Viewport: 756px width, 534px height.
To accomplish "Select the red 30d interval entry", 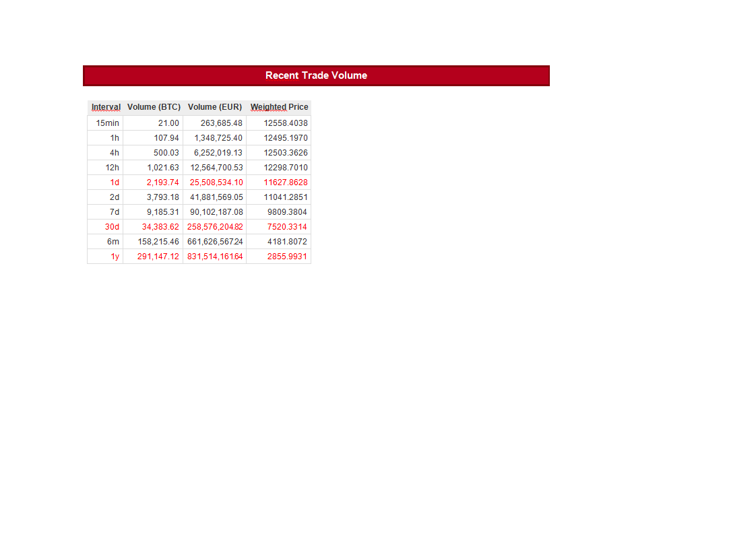I will (112, 226).
